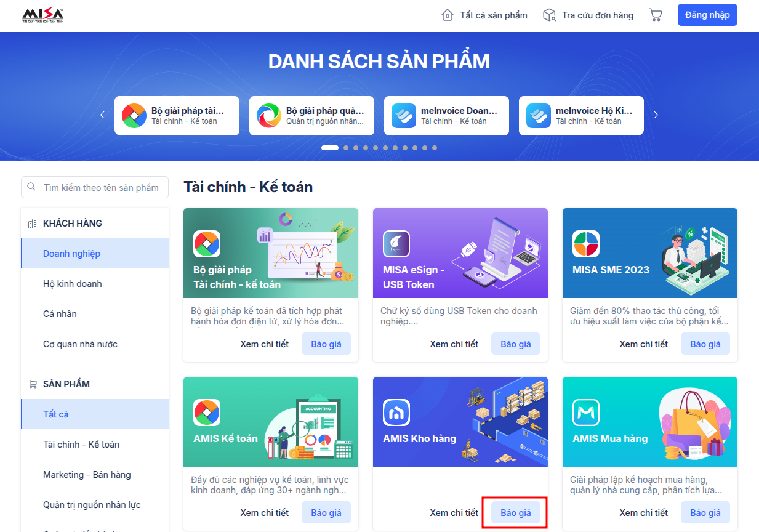Click the SẢN PHẨM cart icon in sidebar

[33, 384]
